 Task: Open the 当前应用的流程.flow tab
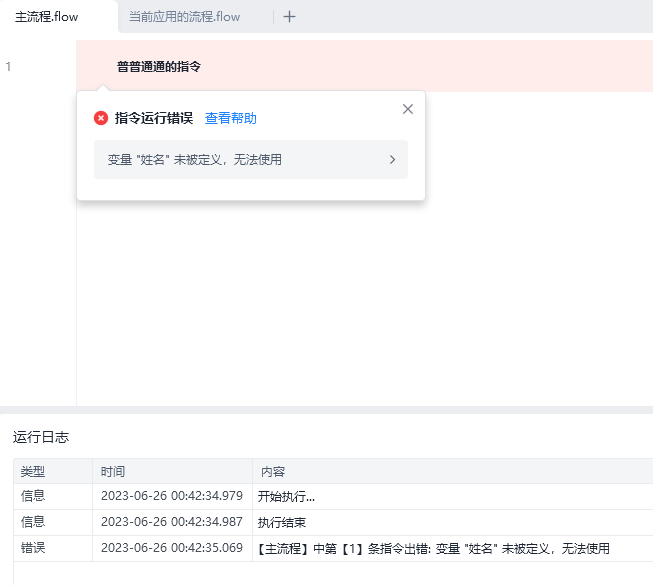click(x=185, y=16)
